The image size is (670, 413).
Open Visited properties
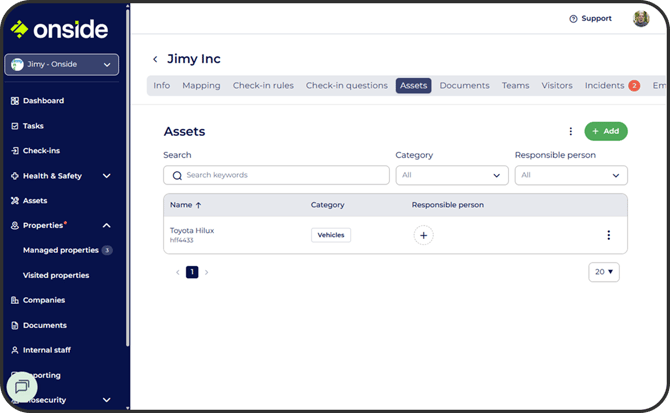click(x=56, y=275)
